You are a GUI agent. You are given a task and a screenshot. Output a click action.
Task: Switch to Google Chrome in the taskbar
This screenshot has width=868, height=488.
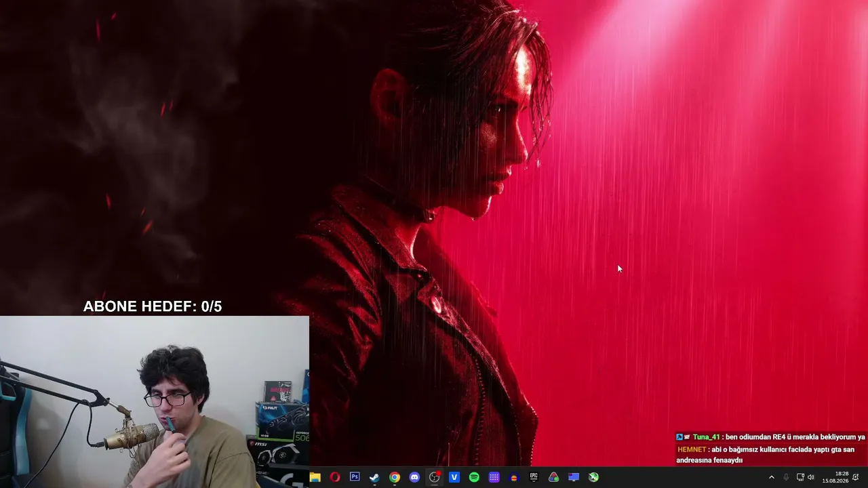click(x=395, y=477)
